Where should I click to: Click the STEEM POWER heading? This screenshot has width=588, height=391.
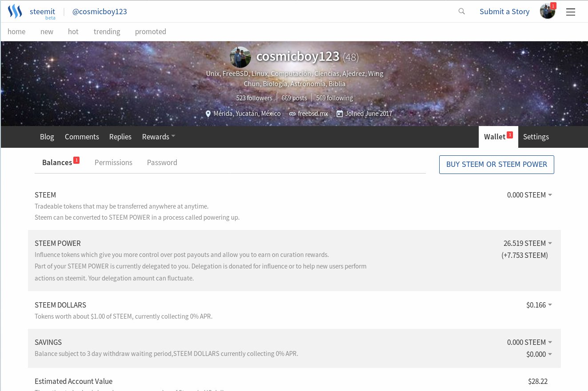point(58,243)
